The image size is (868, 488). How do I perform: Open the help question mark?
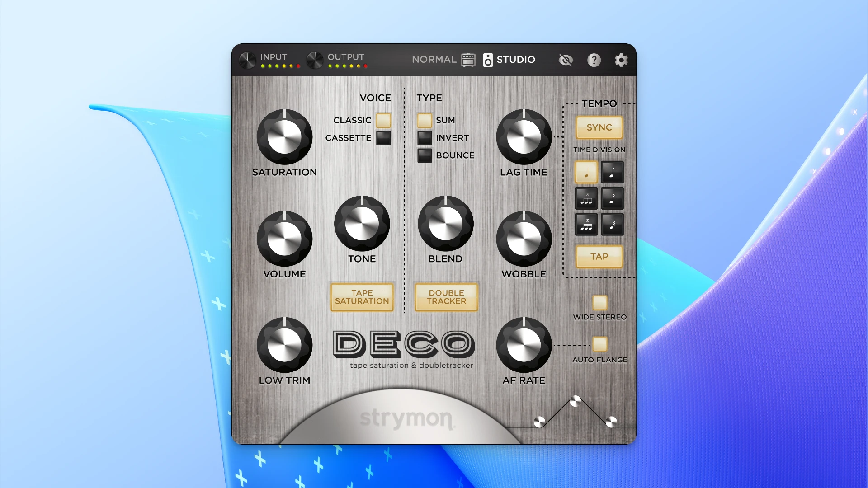(594, 60)
